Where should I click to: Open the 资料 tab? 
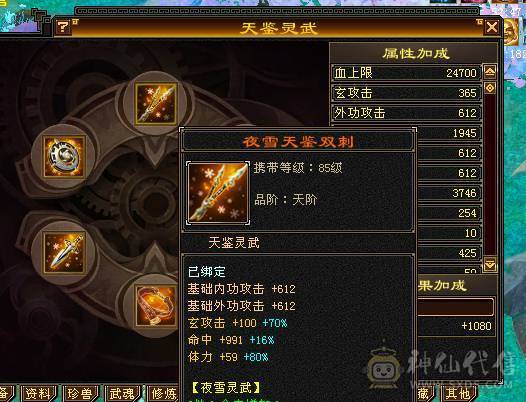[38, 393]
